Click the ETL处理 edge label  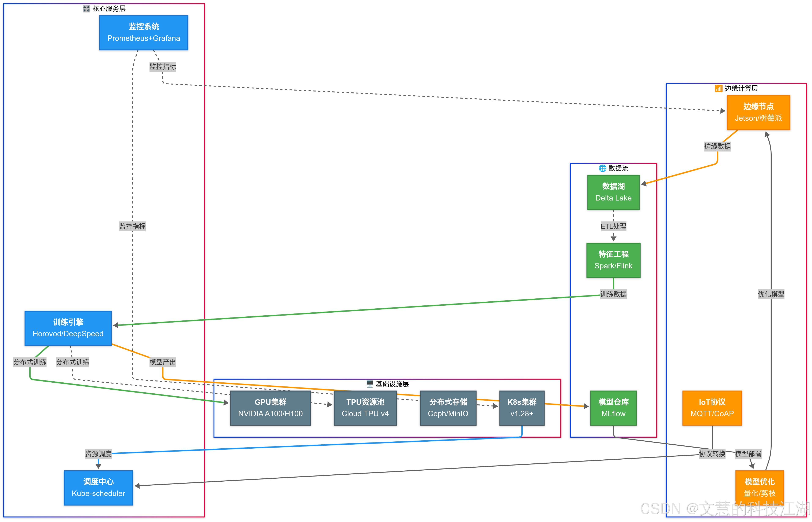(613, 226)
